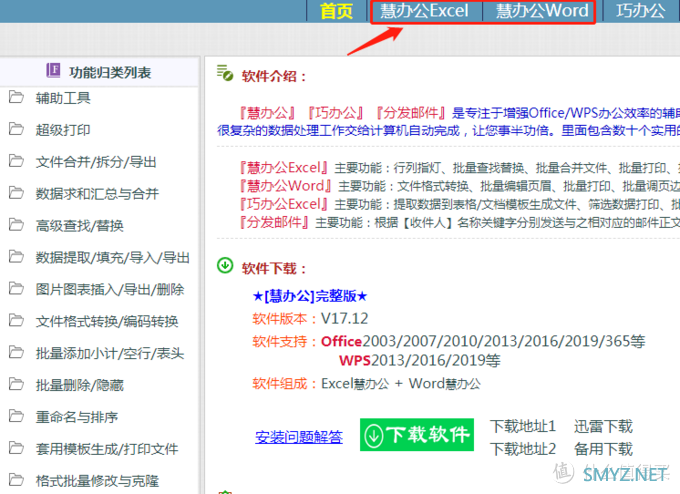The width and height of the screenshot is (680, 494).
Task: Click the version text V17.12
Action: [345, 319]
